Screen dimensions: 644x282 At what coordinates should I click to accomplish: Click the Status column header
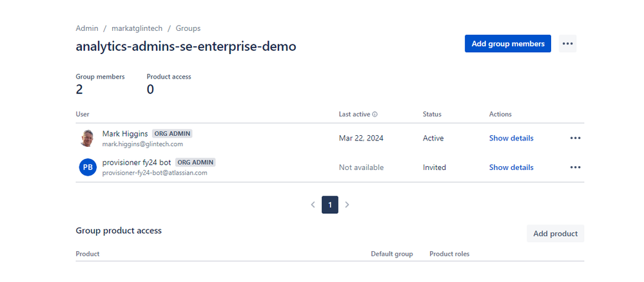432,115
